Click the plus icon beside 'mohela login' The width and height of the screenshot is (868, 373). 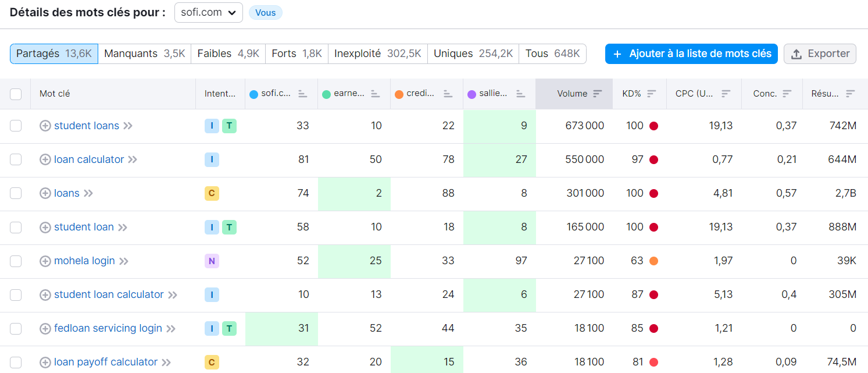tap(45, 261)
